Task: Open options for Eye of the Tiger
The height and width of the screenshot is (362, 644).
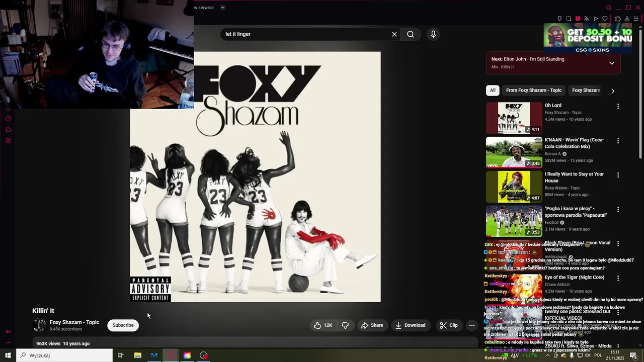Action: click(x=618, y=278)
